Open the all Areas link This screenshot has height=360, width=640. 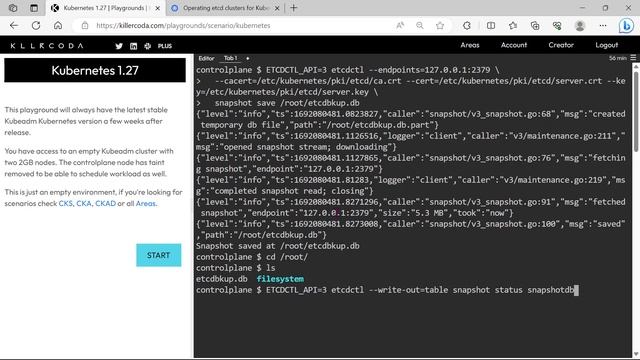(x=146, y=203)
